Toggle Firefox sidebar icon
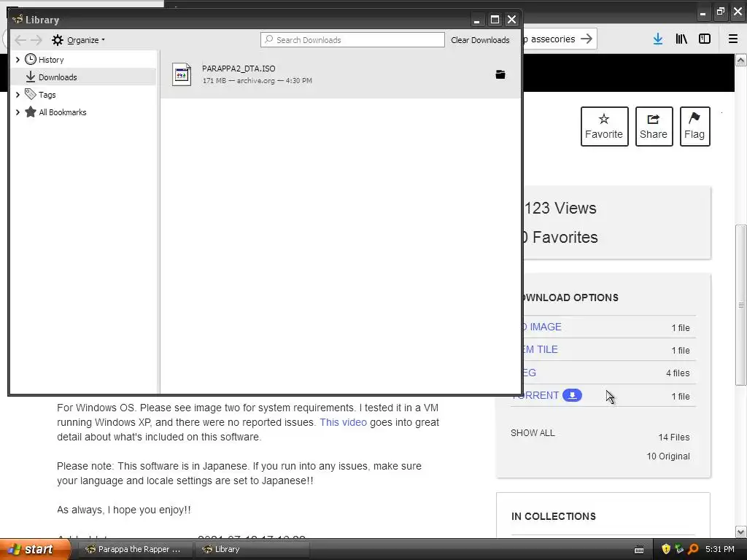The image size is (747, 560). tap(705, 39)
